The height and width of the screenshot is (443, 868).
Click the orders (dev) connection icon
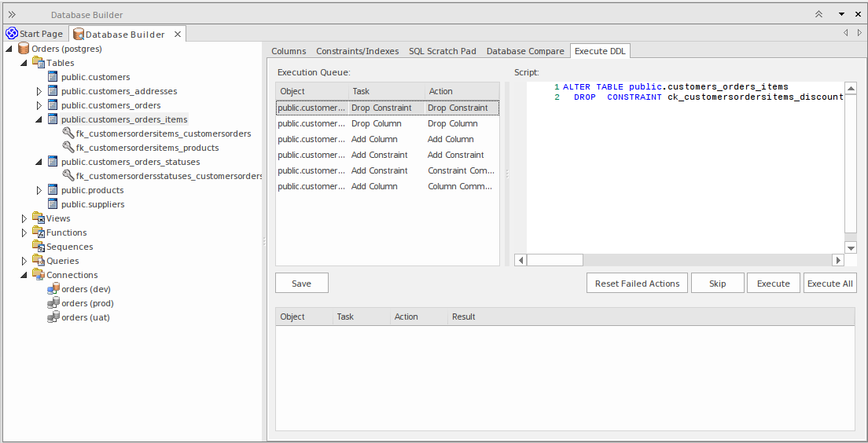(53, 289)
